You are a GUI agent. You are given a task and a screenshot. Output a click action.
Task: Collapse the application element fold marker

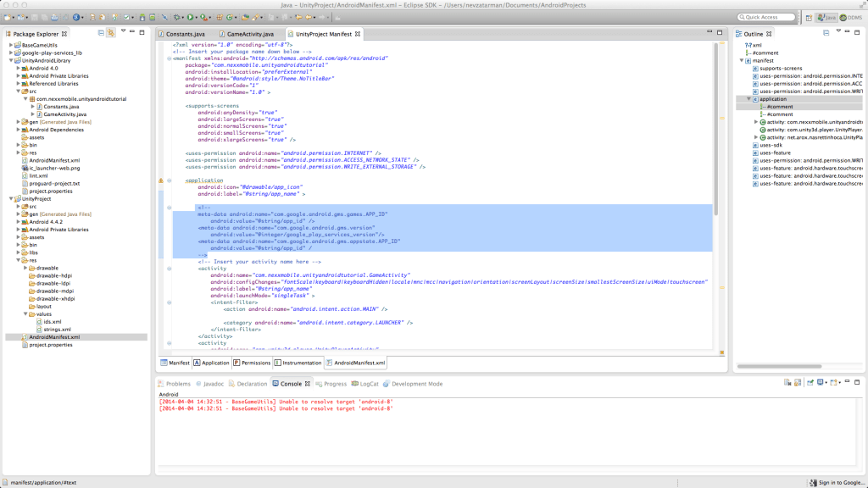171,180
